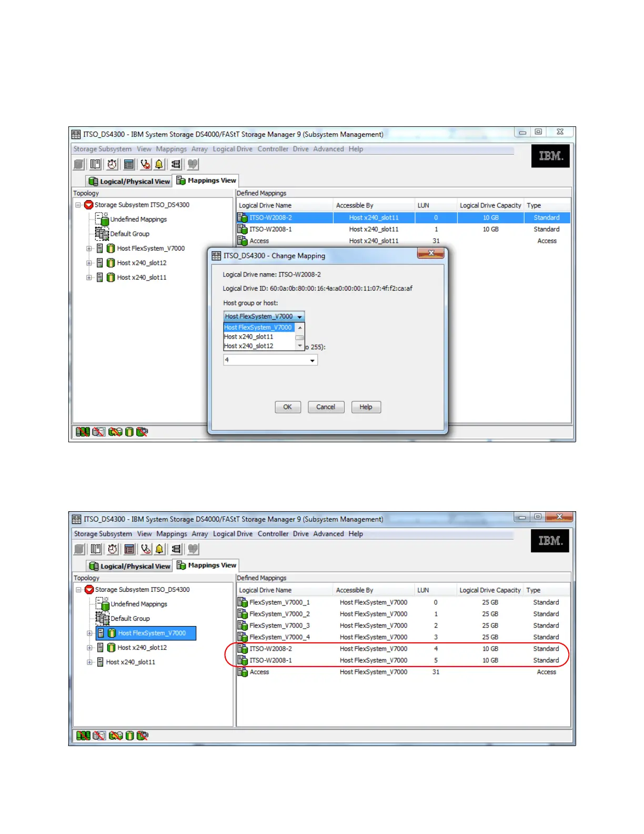Select Default Group in the lower window tree
The width and height of the screenshot is (644, 834).
[130, 619]
